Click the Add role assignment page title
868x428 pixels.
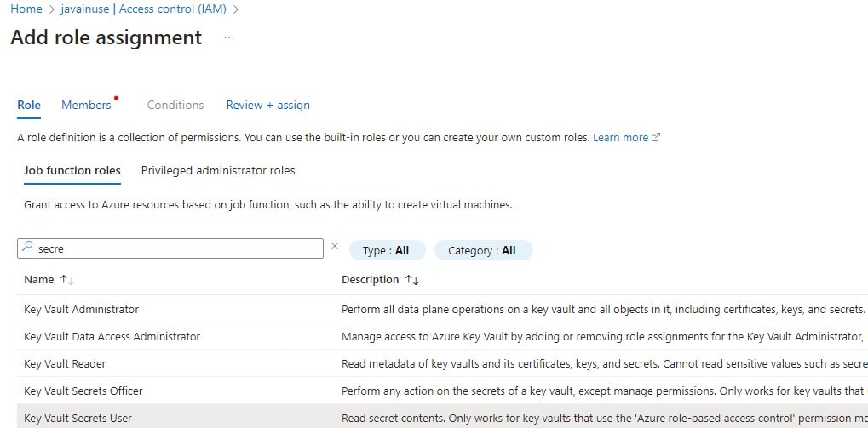106,37
